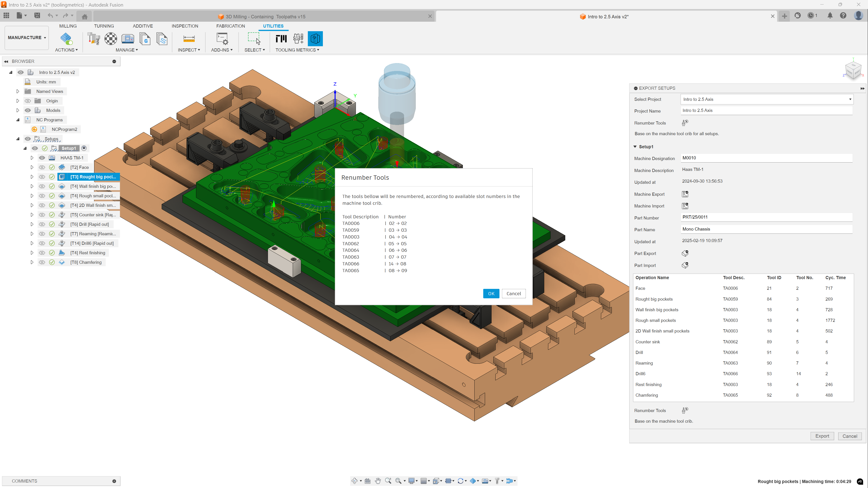The height and width of the screenshot is (488, 868).
Task: Switch to the INSPECTION ribbon tab
Action: click(185, 26)
